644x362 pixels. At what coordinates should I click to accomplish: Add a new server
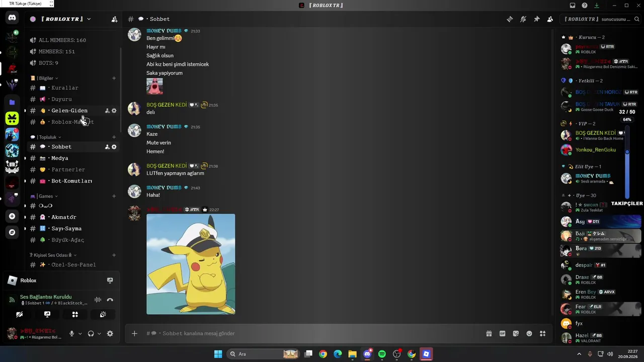12,216
